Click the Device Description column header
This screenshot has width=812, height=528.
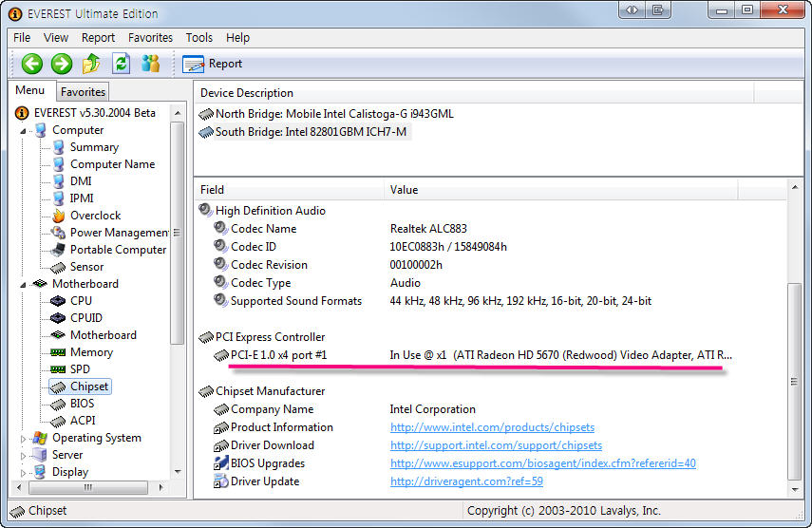[475, 93]
